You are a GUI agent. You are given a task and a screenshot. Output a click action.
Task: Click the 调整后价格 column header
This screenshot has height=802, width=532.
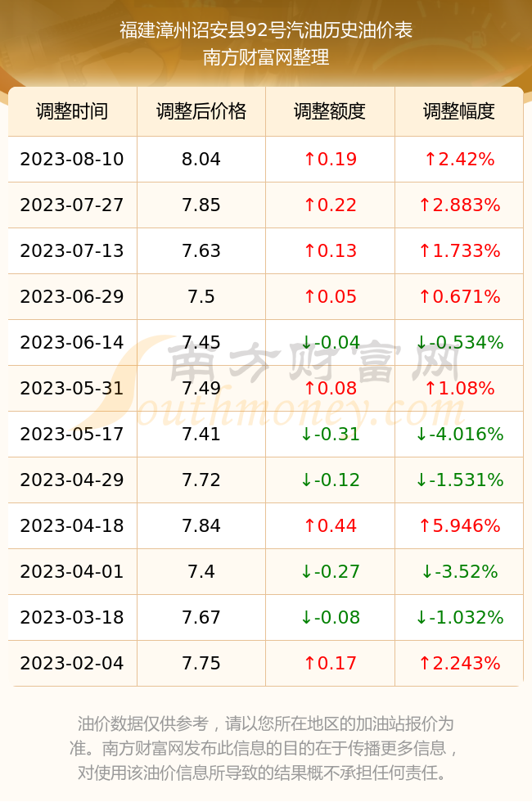(201, 111)
